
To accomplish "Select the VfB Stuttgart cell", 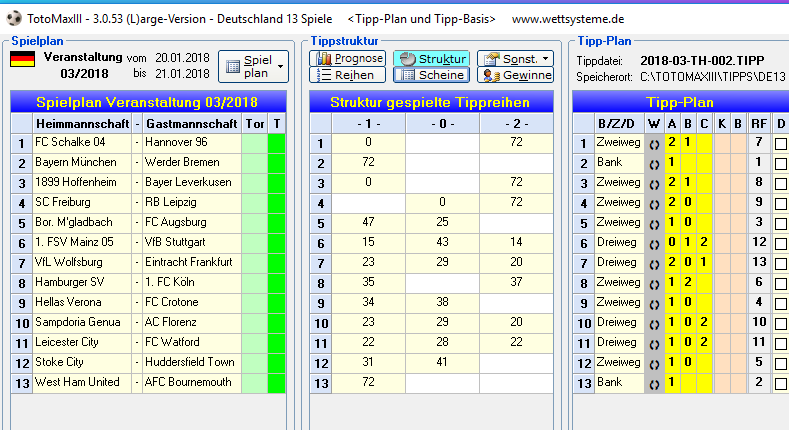I will pos(192,243).
